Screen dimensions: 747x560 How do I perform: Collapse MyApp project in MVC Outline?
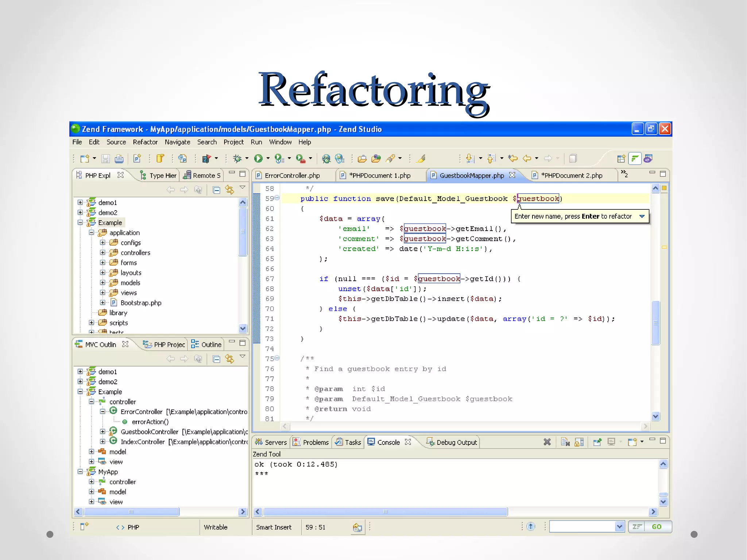(80, 471)
